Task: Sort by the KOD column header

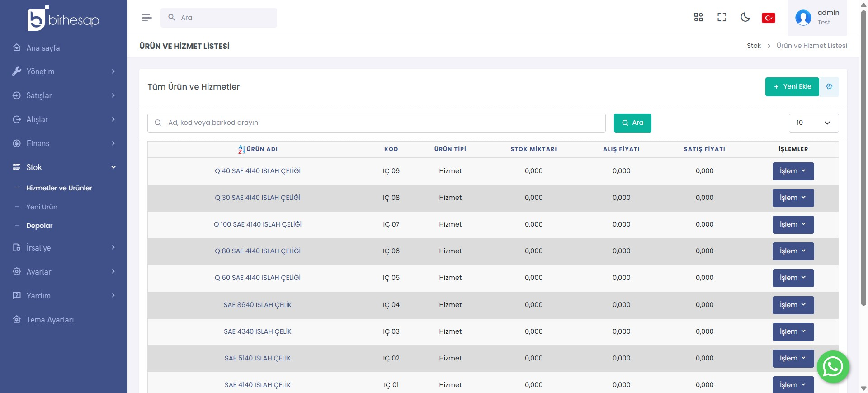Action: (391, 149)
